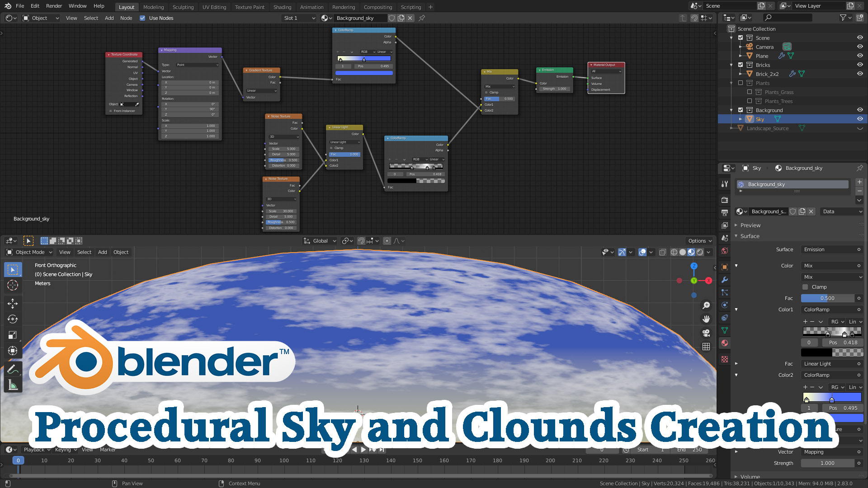Screen dimensions: 868x488
Task: Open the Output properties tab
Action: (725, 212)
